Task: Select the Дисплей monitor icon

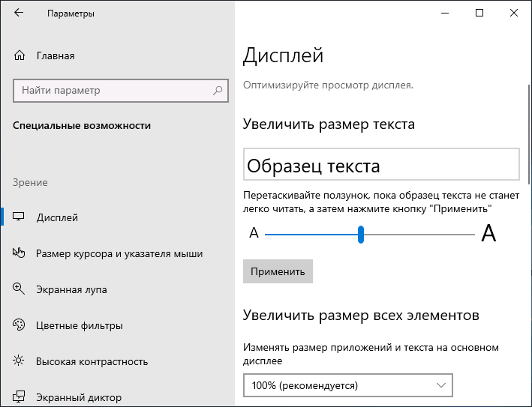Action: click(18, 217)
